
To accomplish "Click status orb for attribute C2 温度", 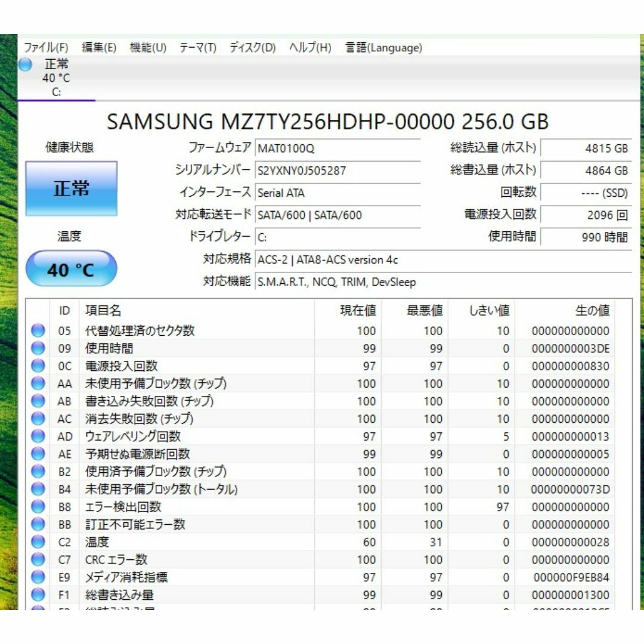I will (38, 542).
